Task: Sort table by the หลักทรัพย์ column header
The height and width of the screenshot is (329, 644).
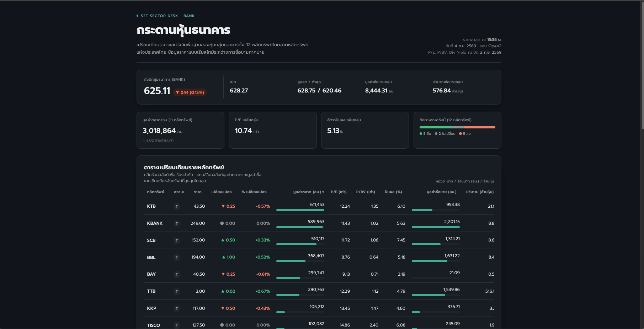Action: (x=155, y=192)
